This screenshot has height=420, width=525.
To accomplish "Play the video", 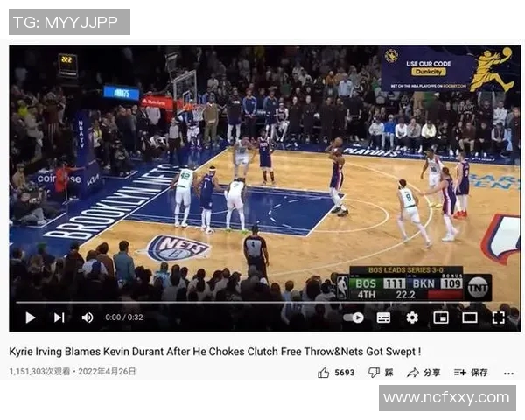I will 30,318.
